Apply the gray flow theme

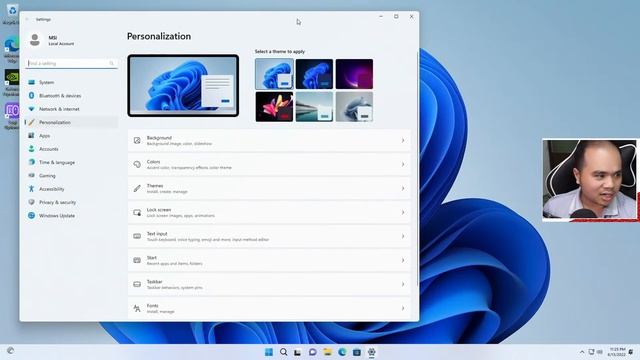pyautogui.click(x=354, y=107)
